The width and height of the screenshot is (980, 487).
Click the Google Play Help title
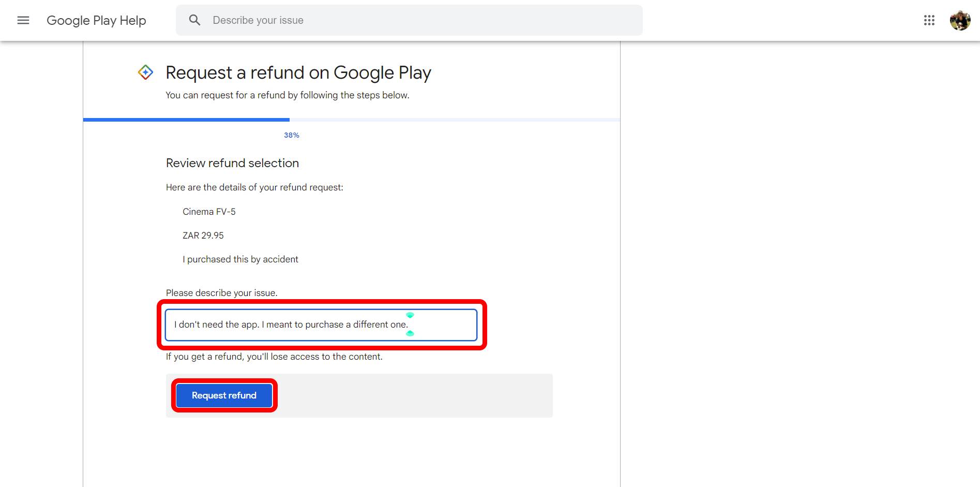tap(96, 20)
